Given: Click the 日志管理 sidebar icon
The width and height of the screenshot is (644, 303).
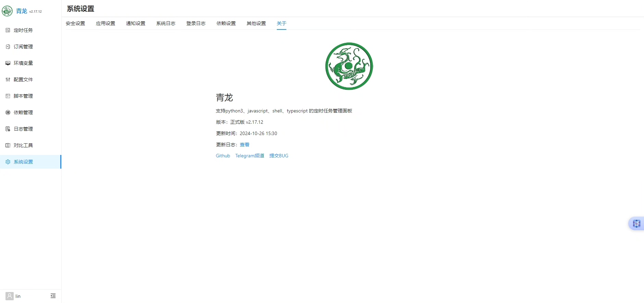Looking at the screenshot, I should 8,129.
